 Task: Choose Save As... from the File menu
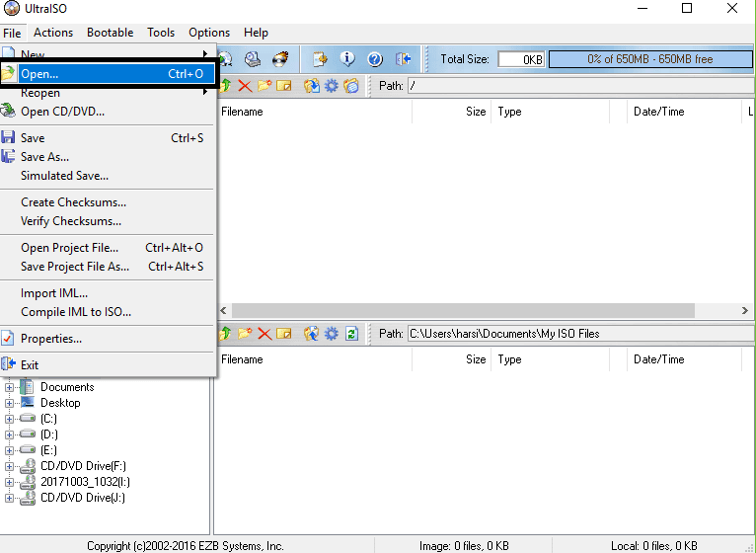(x=108, y=157)
